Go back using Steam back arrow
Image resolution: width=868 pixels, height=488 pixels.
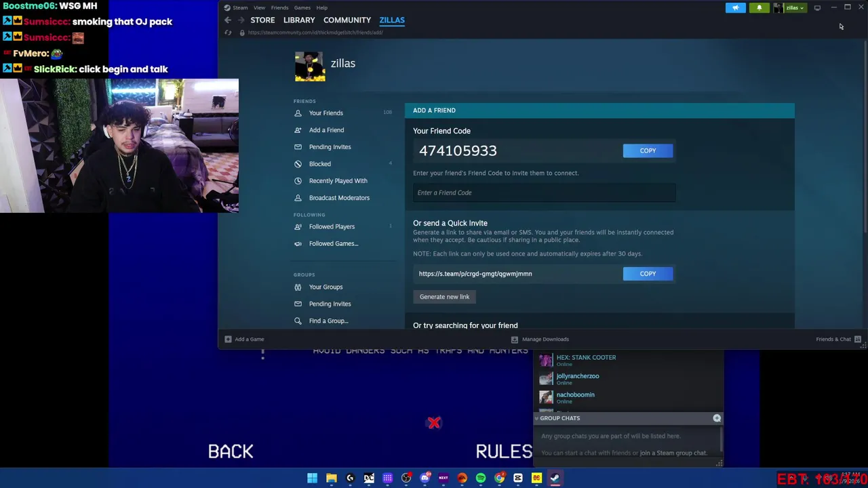pos(228,20)
